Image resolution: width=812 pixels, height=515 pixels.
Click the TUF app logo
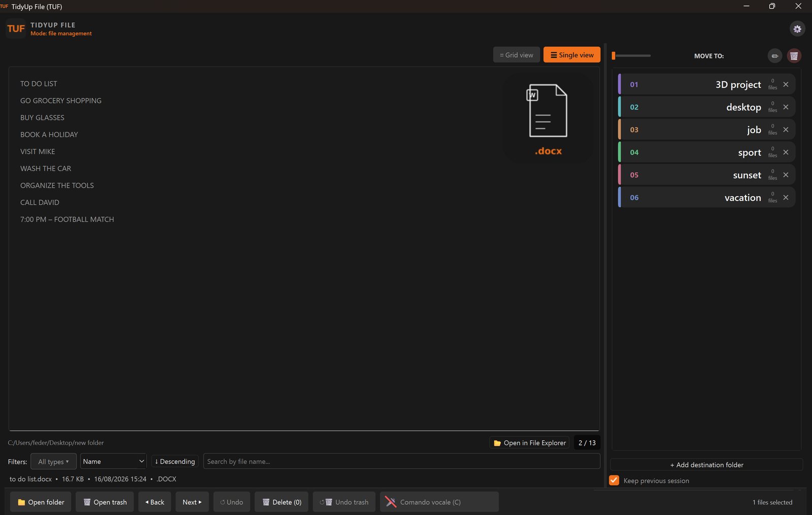[16, 28]
